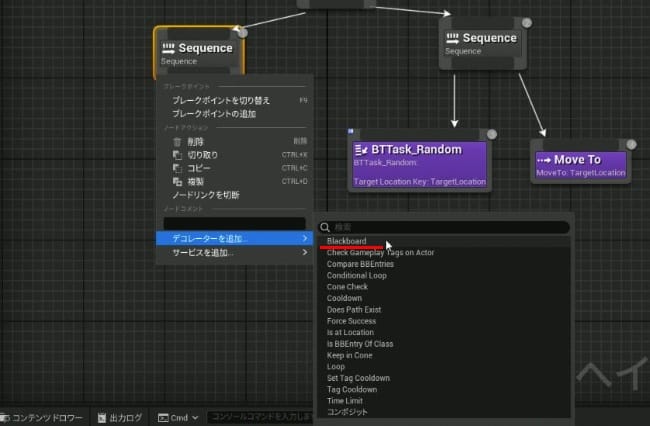Select the Blackboard decorator
Image resolution: width=650 pixels, height=426 pixels.
347,241
